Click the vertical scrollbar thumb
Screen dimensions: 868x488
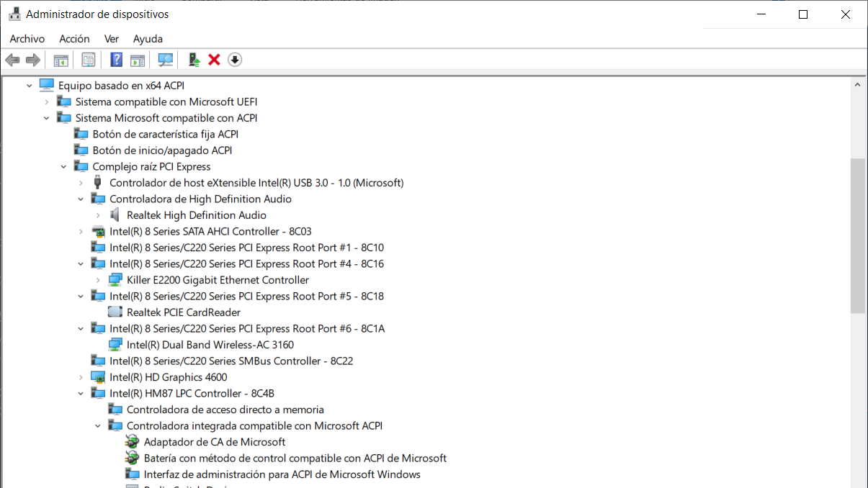[858, 236]
